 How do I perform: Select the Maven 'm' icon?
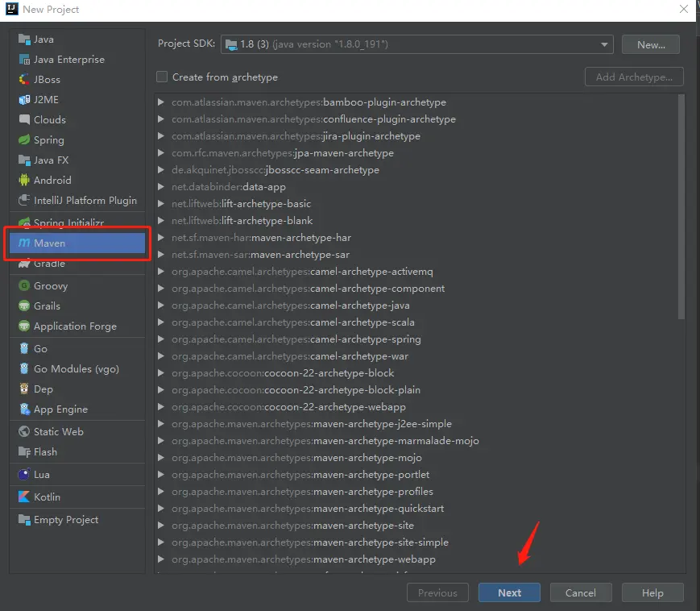pos(24,243)
